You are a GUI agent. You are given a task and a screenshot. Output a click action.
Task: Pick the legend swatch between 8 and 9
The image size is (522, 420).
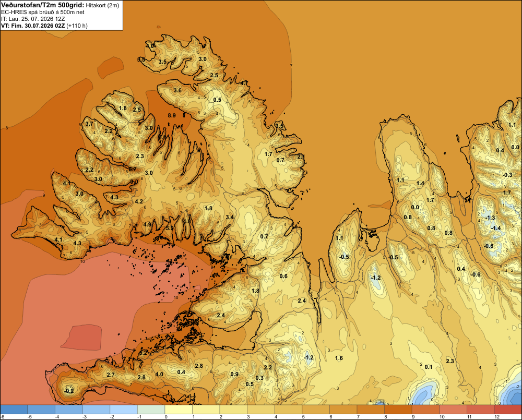coord(398,409)
